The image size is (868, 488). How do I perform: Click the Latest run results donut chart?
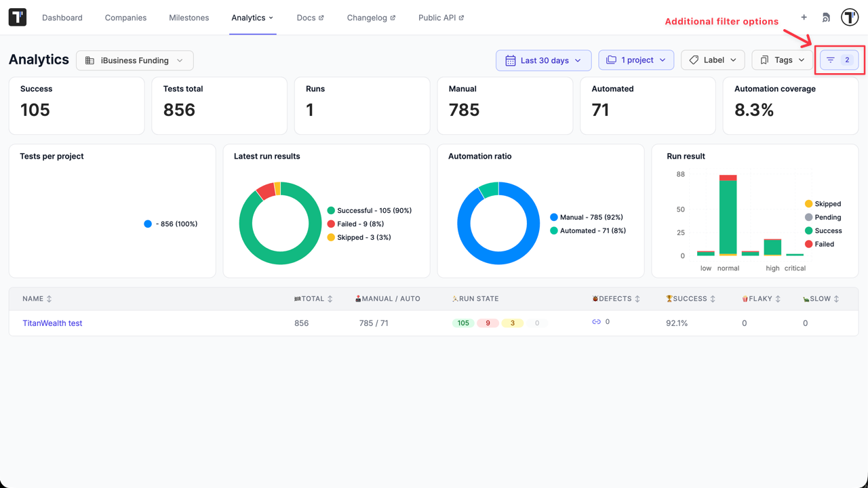click(x=280, y=223)
